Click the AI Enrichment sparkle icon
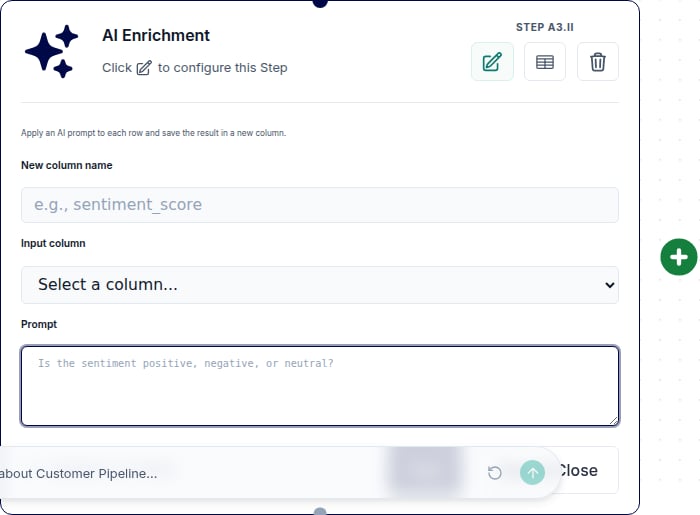Viewport: 700px width, 515px height. 52,51
